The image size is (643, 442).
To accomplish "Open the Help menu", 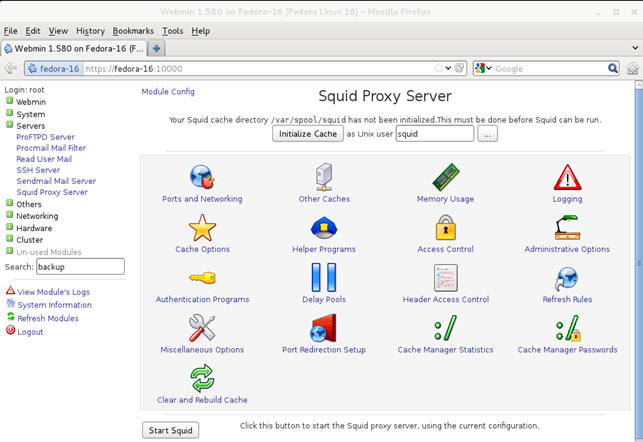I will click(201, 31).
